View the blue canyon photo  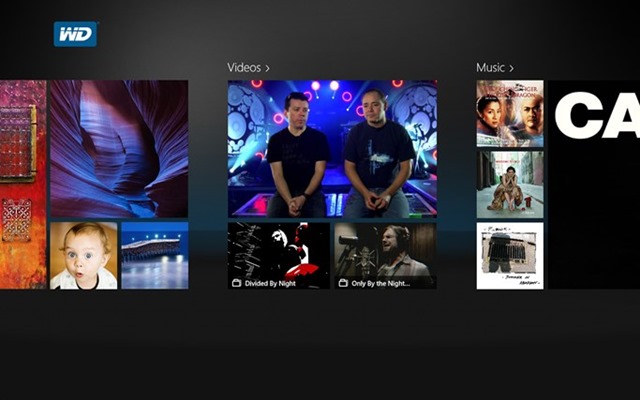coord(118,148)
